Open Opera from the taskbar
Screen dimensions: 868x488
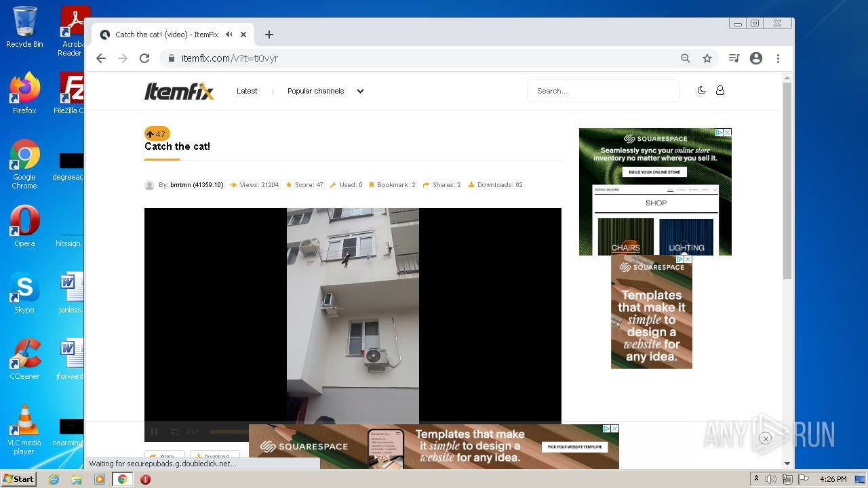[145, 479]
